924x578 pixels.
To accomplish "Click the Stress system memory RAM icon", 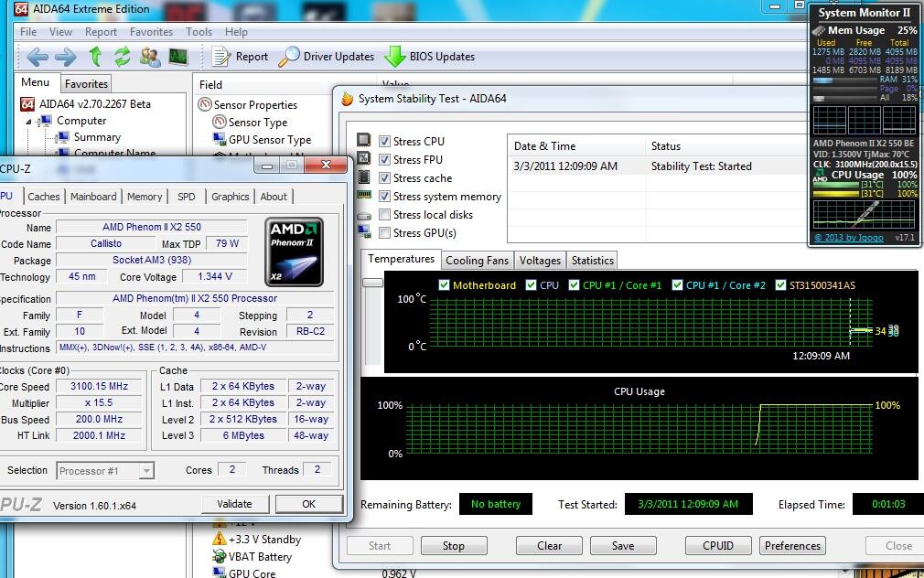I will click(364, 195).
